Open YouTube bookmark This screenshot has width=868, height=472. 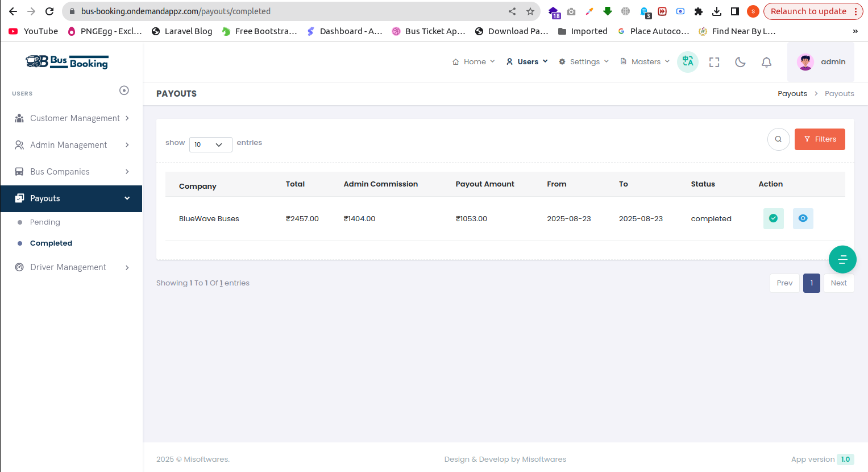34,31
